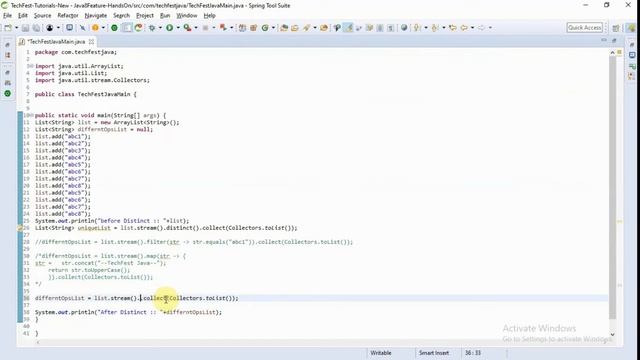Screen dimensions: 640x360
Task: Click the warning marker on line 26
Action: pyautogui.click(x=20, y=228)
